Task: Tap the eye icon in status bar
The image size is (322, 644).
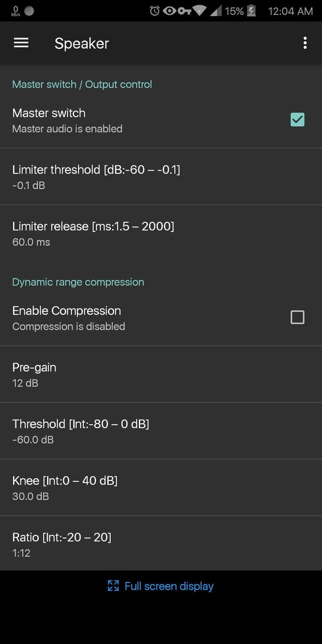Action: coord(169,11)
